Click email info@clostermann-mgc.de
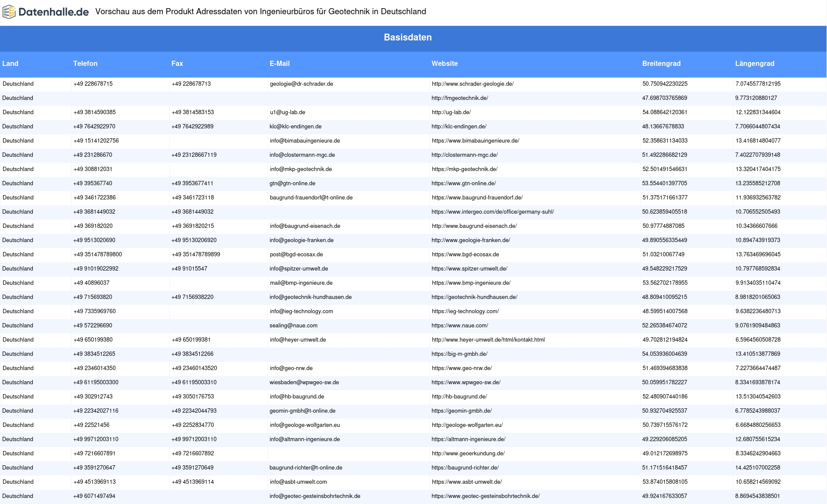The height and width of the screenshot is (504, 827). (x=302, y=155)
